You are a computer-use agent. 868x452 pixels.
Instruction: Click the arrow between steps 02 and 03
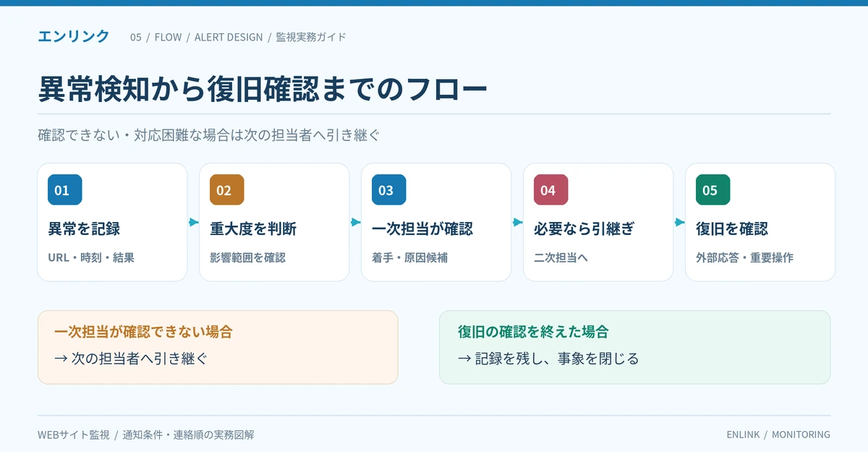(x=355, y=223)
